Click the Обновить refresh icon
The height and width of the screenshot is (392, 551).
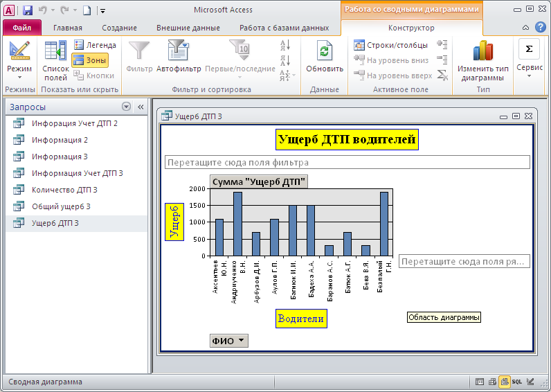(x=325, y=52)
